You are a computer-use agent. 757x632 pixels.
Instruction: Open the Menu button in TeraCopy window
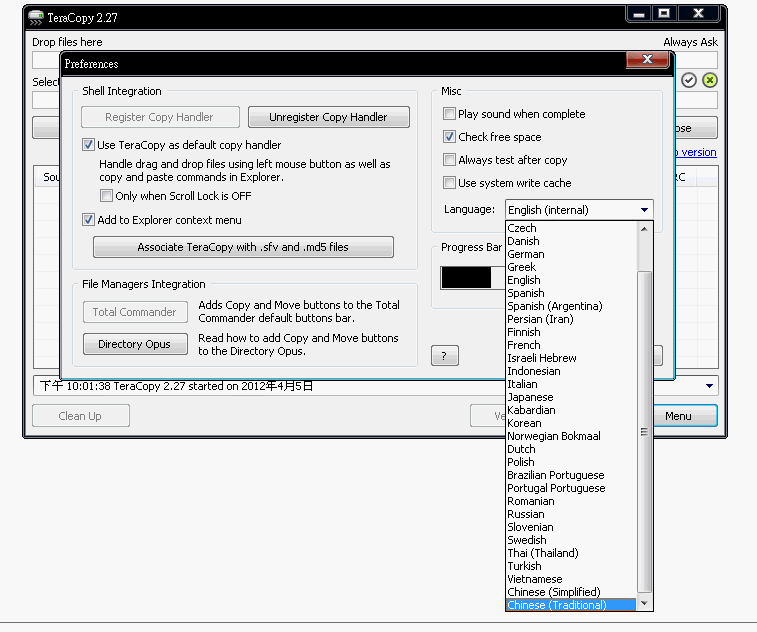point(684,416)
